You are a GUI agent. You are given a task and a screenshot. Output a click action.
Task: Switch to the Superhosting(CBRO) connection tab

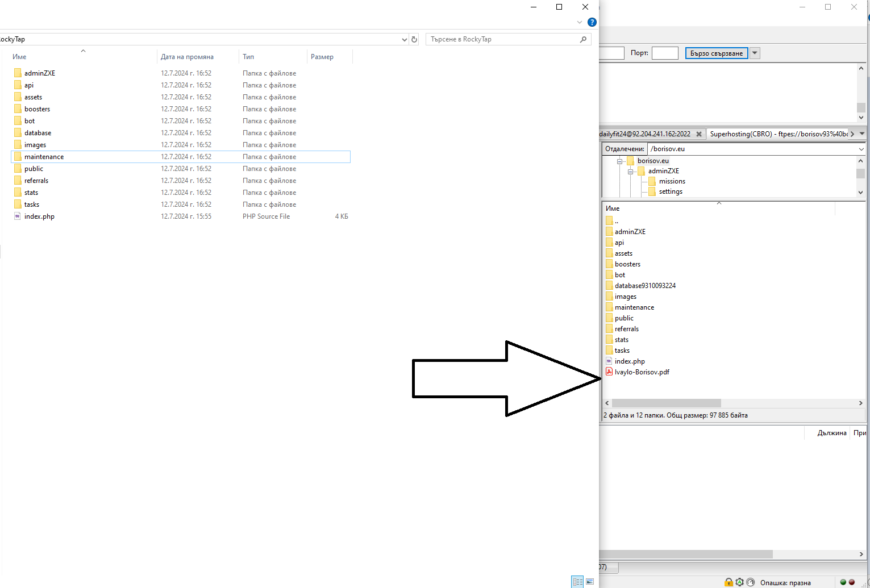pyautogui.click(x=777, y=134)
